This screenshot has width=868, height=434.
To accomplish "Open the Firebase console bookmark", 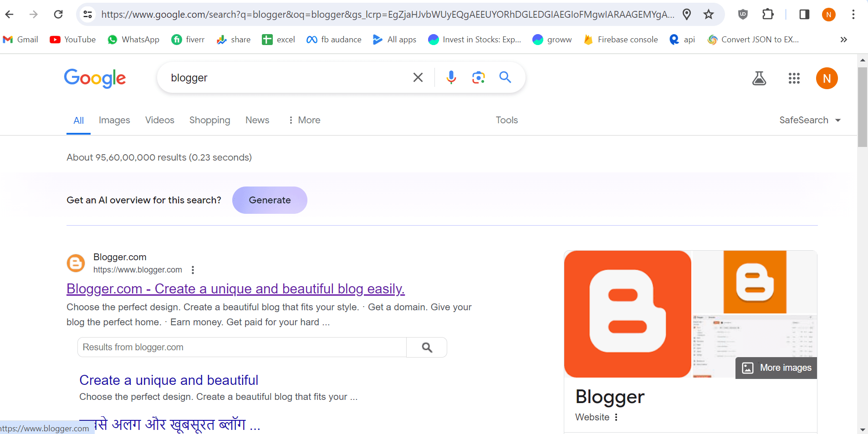I will 621,40.
